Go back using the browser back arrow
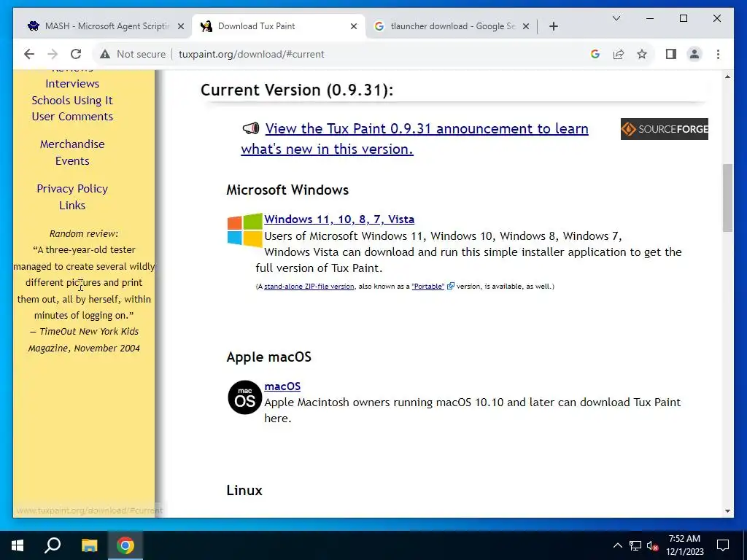 [x=29, y=54]
